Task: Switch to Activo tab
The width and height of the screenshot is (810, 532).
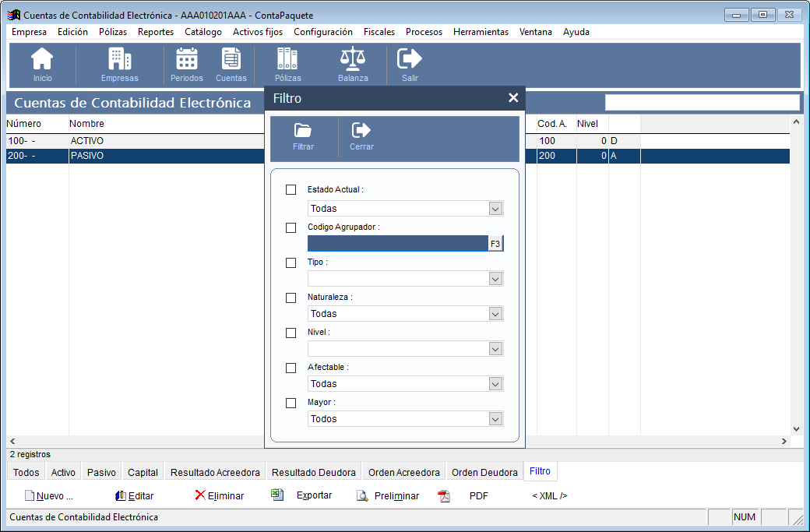Action: 63,472
